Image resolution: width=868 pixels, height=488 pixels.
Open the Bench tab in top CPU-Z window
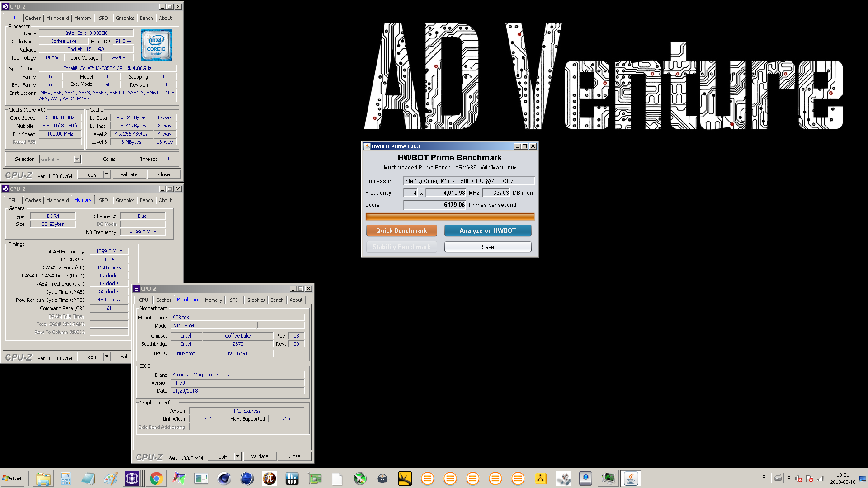pyautogui.click(x=146, y=18)
